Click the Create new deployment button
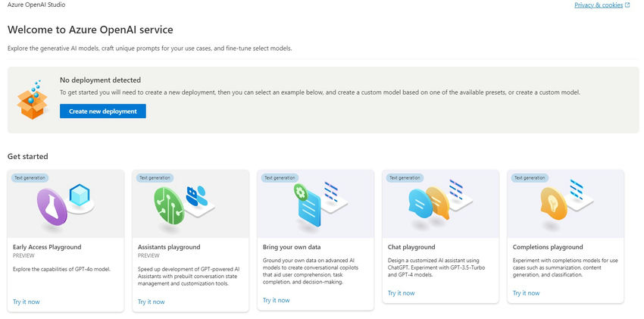 point(102,111)
